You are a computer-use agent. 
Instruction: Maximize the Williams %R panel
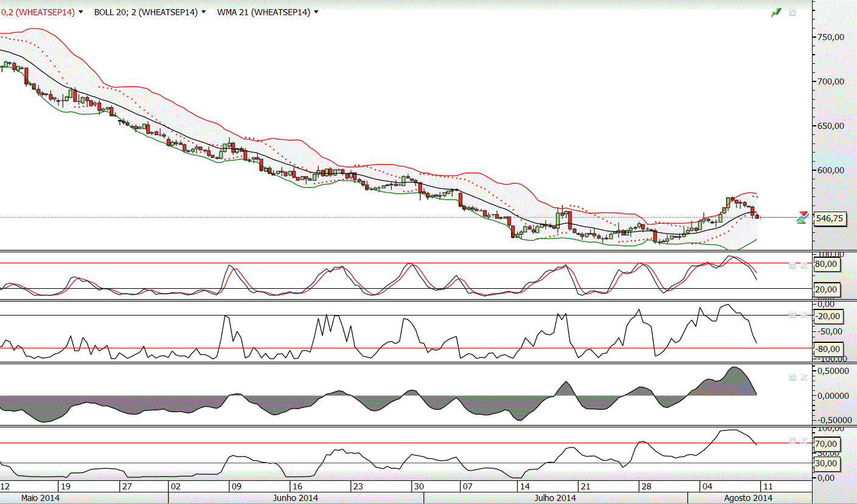pos(793,315)
